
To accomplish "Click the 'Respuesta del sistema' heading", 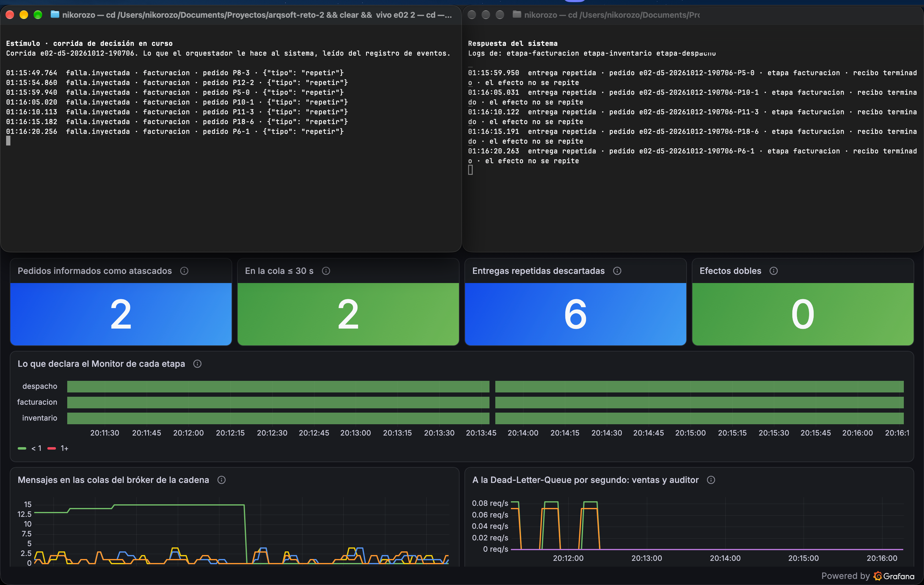I will [513, 43].
